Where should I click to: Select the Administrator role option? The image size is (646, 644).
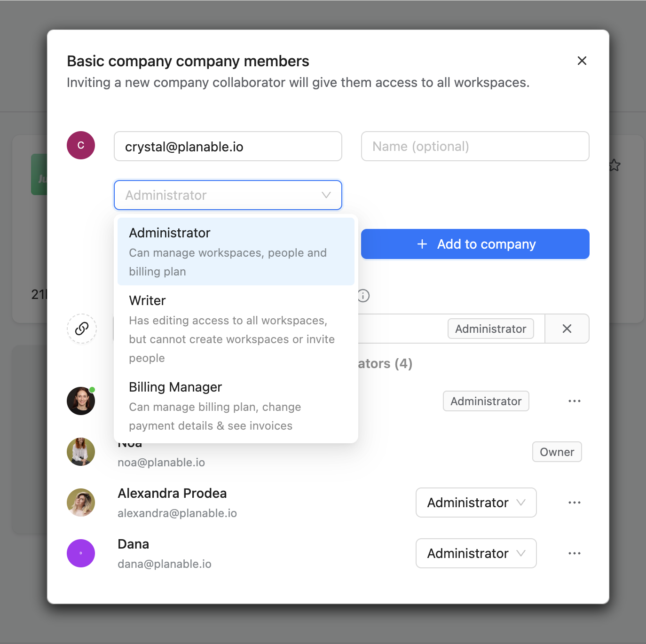pos(236,251)
